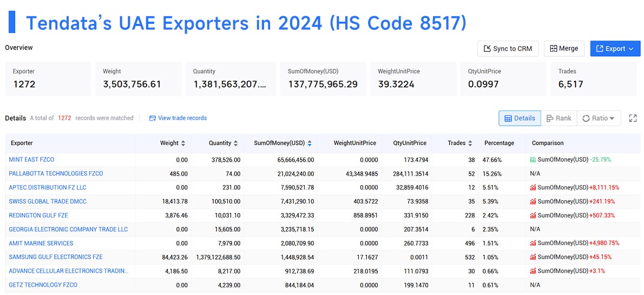The image size is (644, 295).
Task: Select the WeightUnitPrice value 39.3224
Action: [396, 84]
